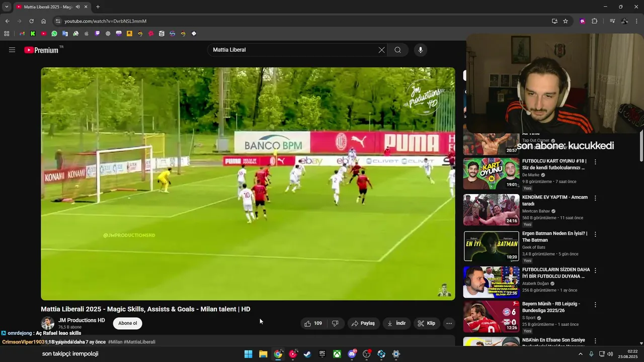Viewport: 644px width, 362px height.
Task: Reload the page
Action: pos(31,21)
